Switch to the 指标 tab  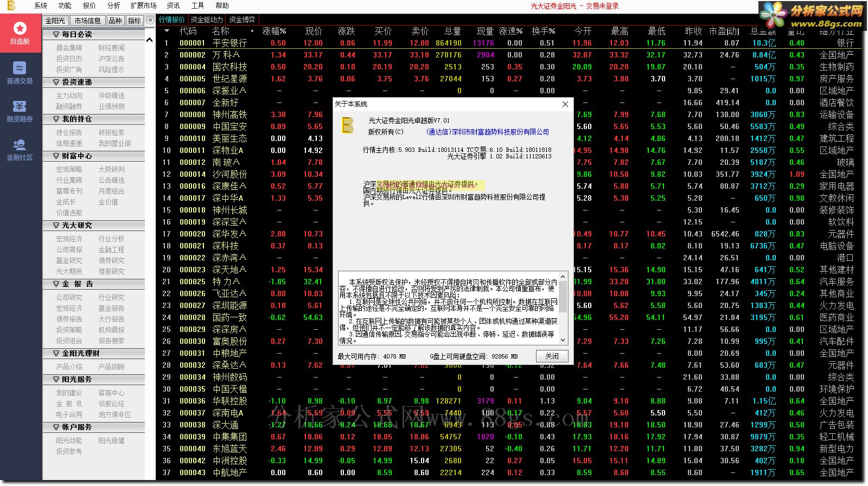pos(135,21)
